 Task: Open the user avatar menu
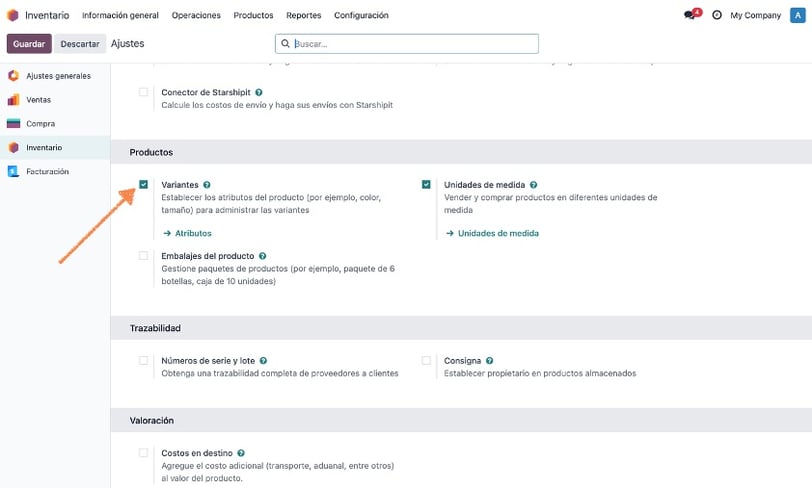click(x=797, y=15)
